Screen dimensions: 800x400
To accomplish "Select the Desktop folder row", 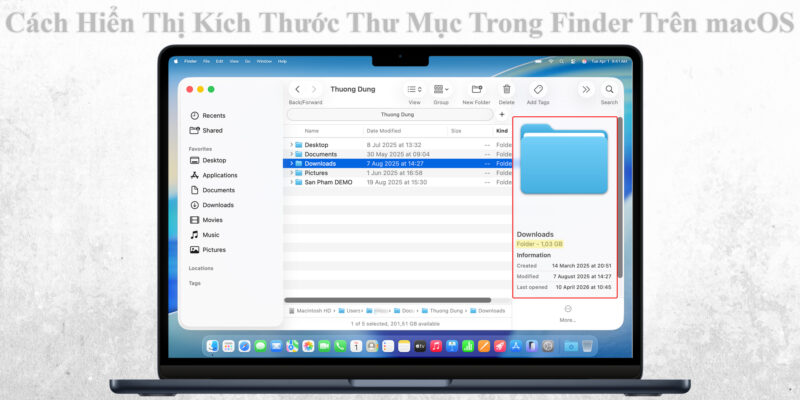I will 397,145.
